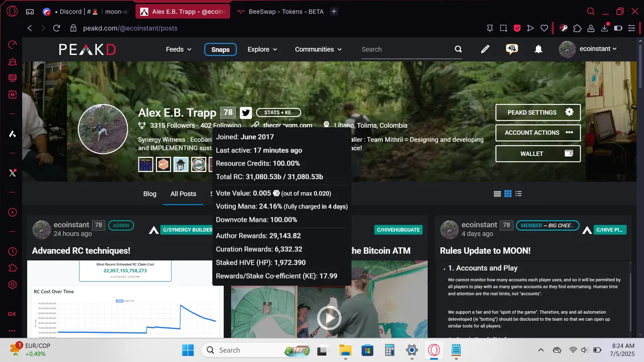Expand the Communities dropdown
Image resolution: width=644 pixels, height=362 pixels.
tap(318, 49)
